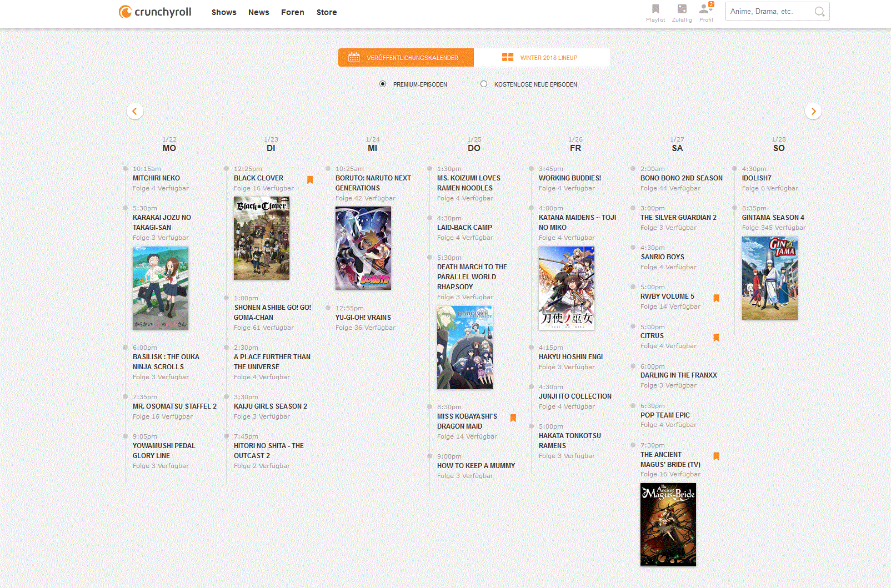891x588 pixels.
Task: Toggle bookmark for Miss Kobayashi's Dragon Maid
Action: pyautogui.click(x=513, y=418)
